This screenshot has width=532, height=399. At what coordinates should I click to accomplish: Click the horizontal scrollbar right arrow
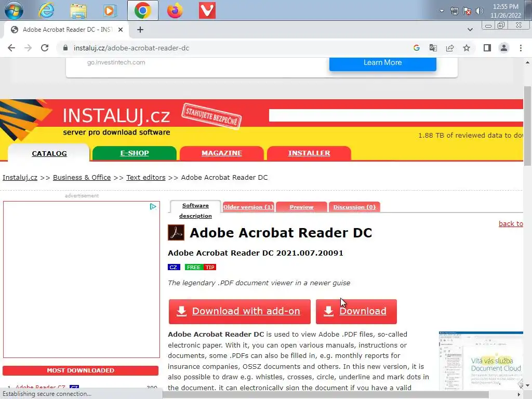click(x=519, y=394)
